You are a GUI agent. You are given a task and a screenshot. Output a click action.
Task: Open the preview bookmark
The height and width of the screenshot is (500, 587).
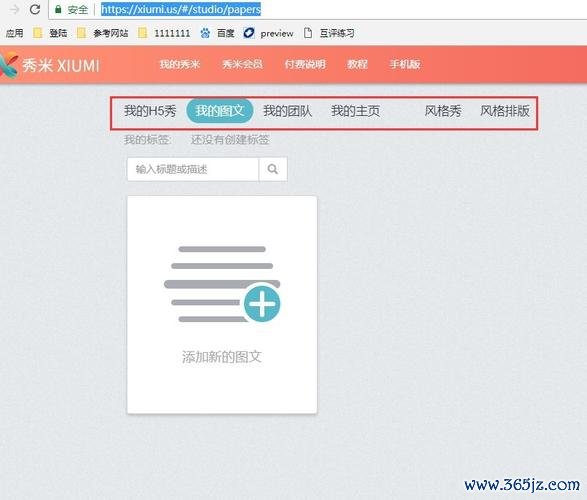pyautogui.click(x=268, y=33)
